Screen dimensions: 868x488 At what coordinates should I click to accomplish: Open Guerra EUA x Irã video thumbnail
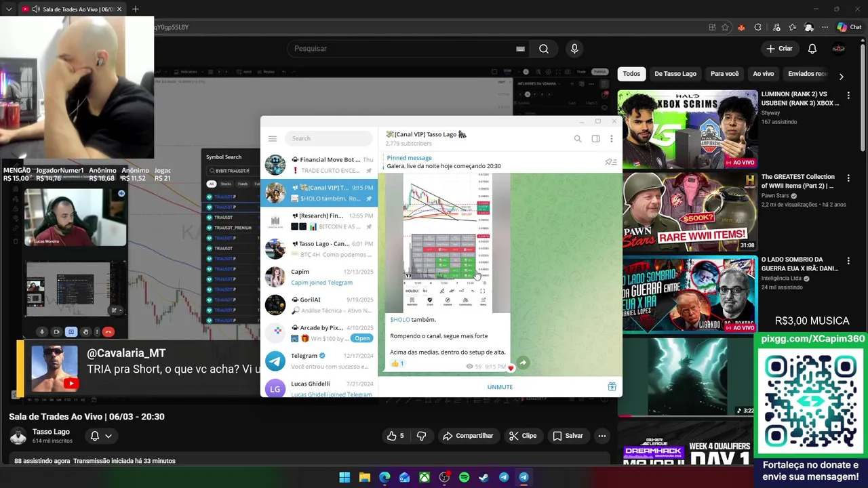[688, 295]
